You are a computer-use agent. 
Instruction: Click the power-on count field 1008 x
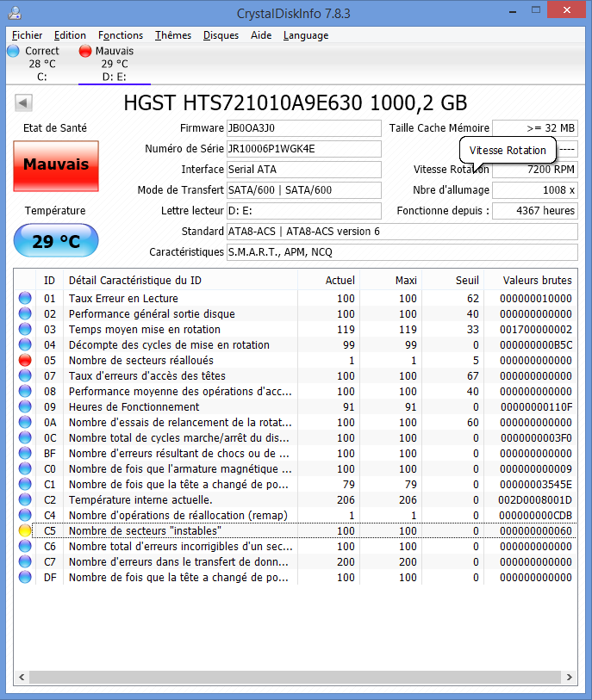[535, 190]
